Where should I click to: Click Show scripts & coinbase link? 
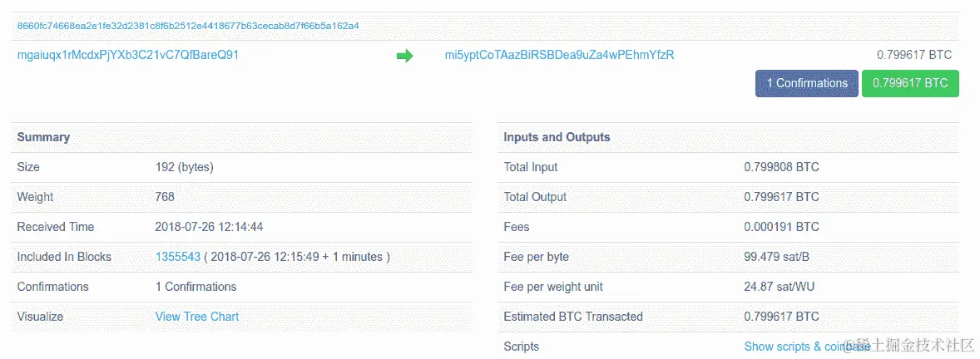807,347
